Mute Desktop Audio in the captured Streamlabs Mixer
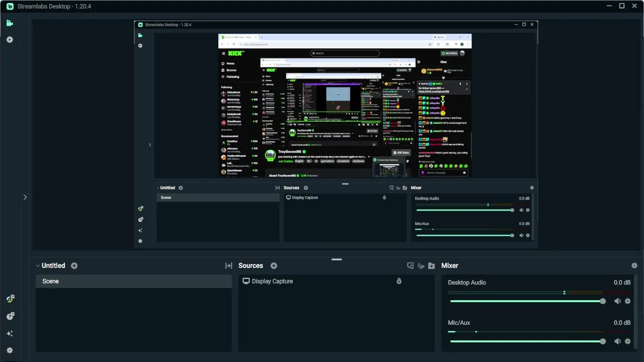Screen dimensions: 644x362 tap(521, 210)
